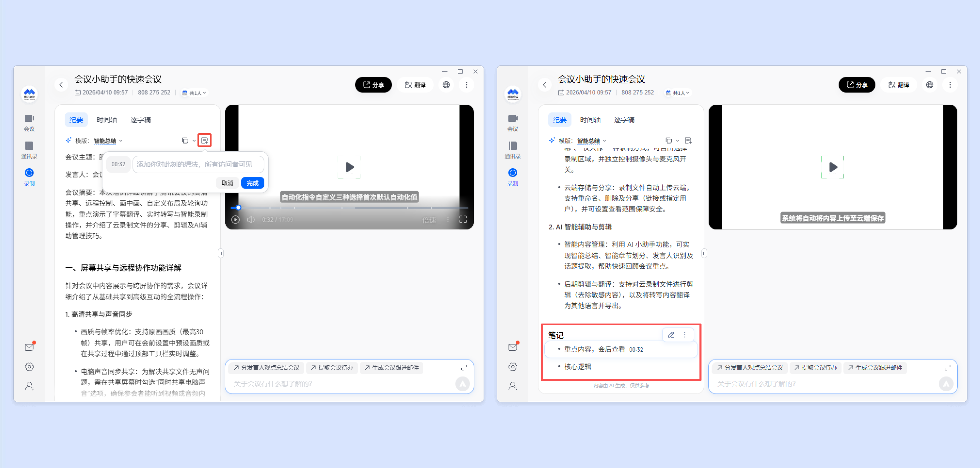
Task: Expand the AI chat box in right window
Action: (x=947, y=368)
